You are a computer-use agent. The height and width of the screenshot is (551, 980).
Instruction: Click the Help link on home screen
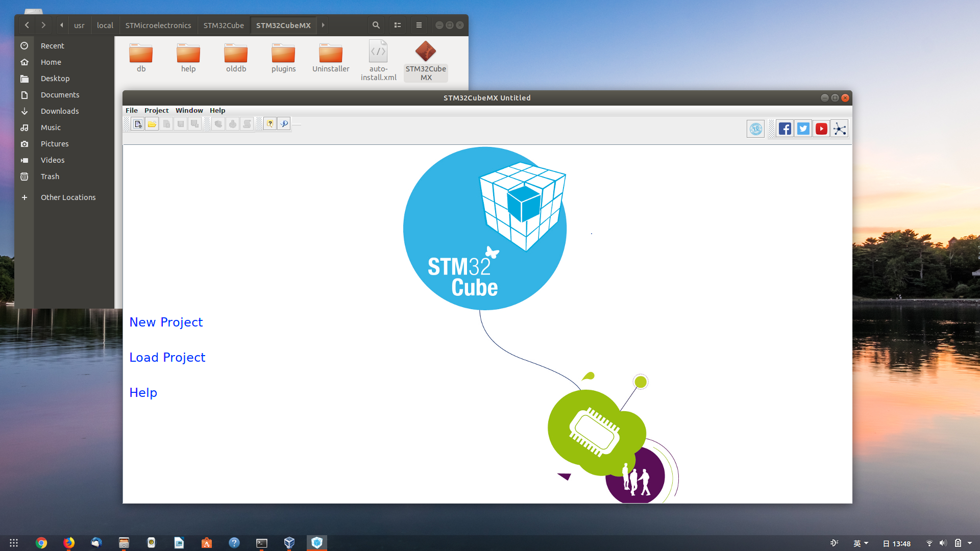click(x=143, y=393)
